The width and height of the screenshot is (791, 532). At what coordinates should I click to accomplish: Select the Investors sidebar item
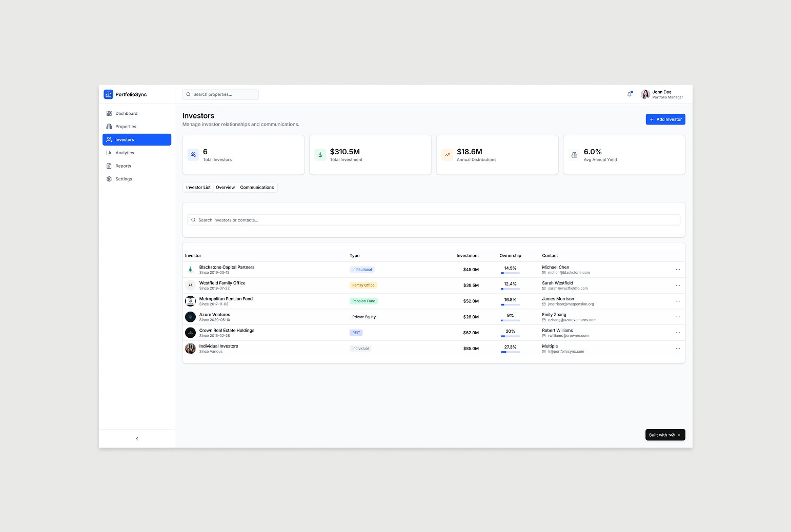click(137, 139)
